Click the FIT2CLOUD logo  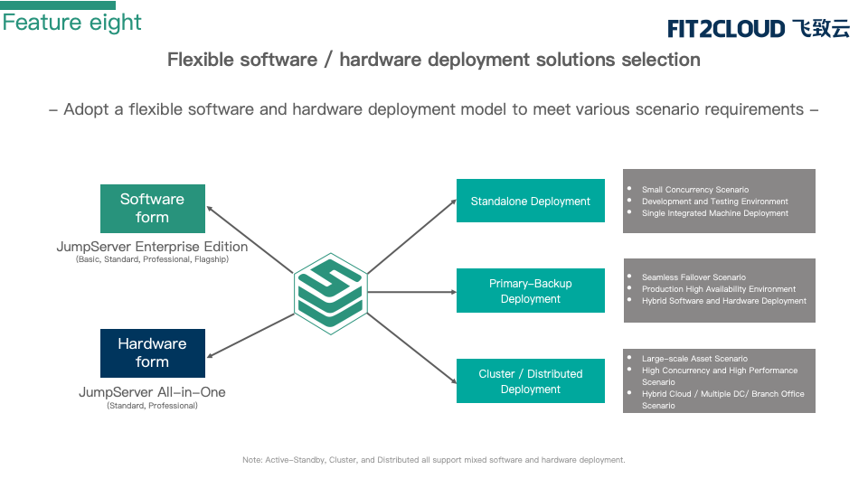758,29
